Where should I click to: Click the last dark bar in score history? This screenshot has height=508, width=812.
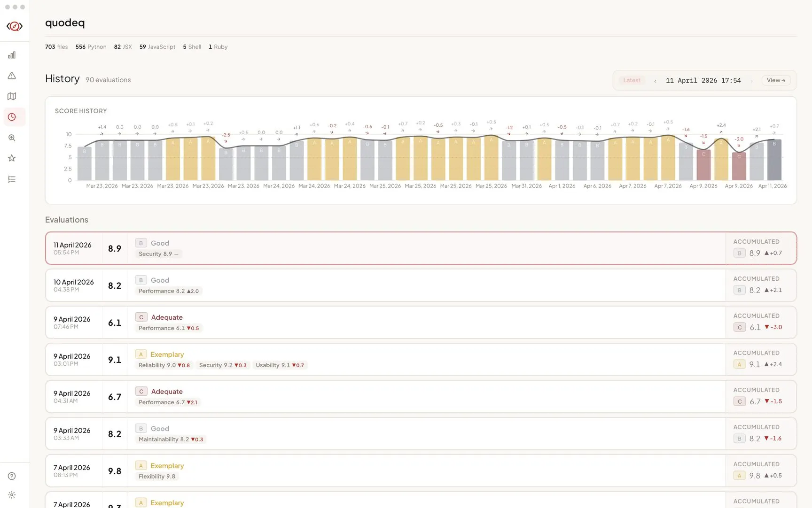774,160
